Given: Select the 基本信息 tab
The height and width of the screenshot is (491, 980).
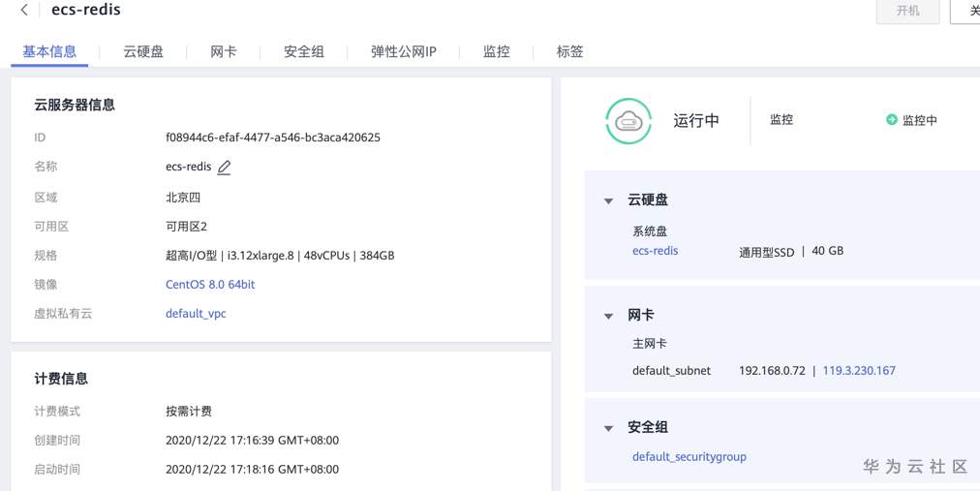Looking at the screenshot, I should tap(49, 51).
